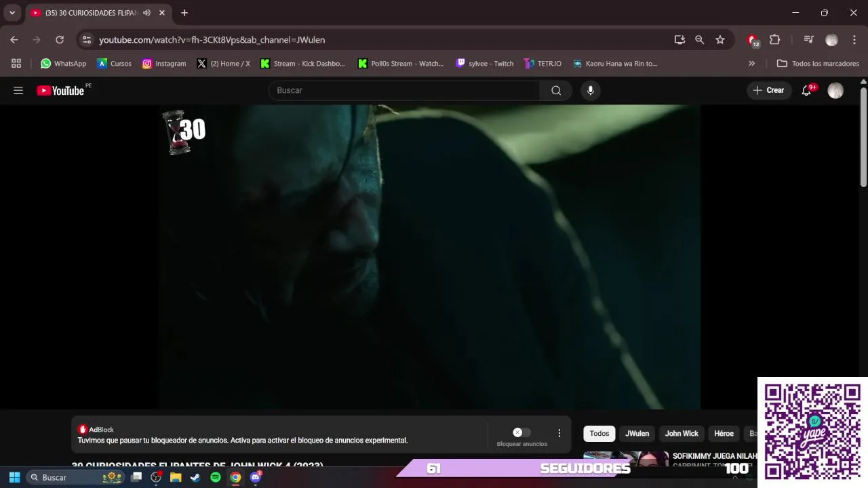Open Chrome extensions puzzle icon
This screenshot has height=488, width=868.
coord(775,40)
